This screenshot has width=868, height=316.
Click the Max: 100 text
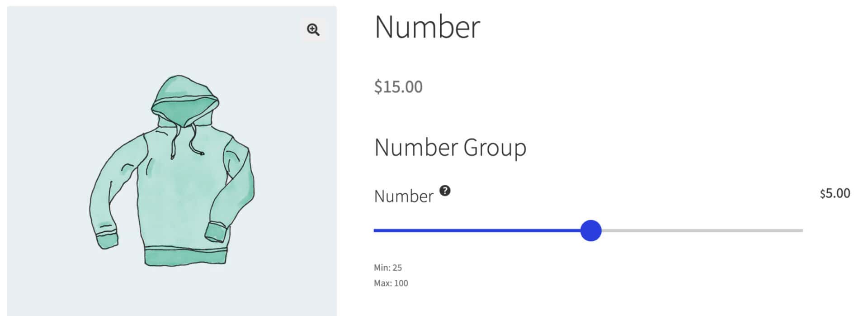click(391, 283)
